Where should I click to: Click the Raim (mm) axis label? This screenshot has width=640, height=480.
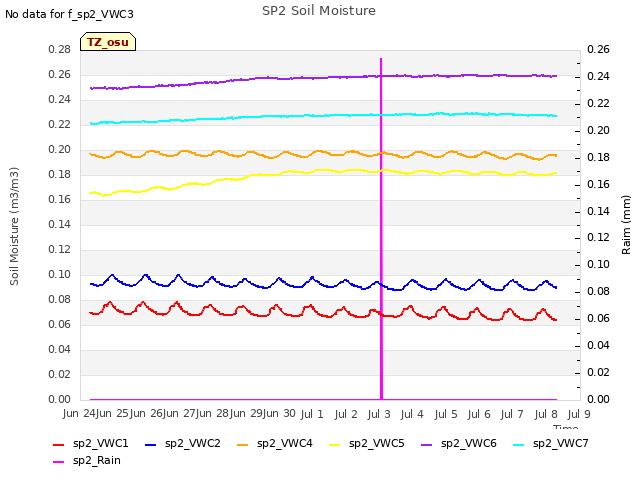(x=626, y=225)
